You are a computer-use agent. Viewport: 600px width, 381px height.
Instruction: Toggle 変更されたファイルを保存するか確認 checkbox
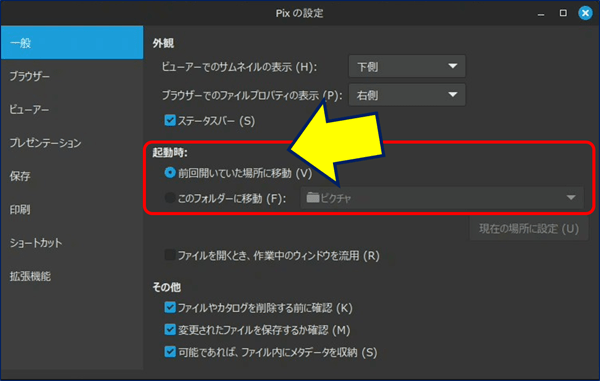click(x=170, y=329)
